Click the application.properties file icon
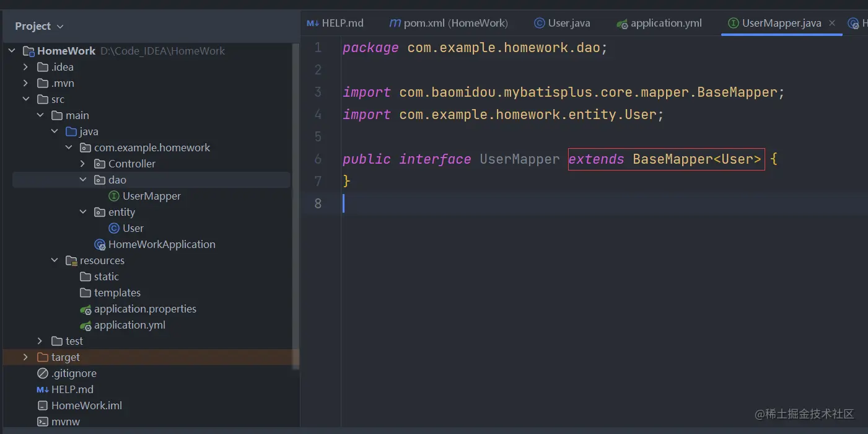This screenshot has width=868, height=434. pyautogui.click(x=85, y=309)
